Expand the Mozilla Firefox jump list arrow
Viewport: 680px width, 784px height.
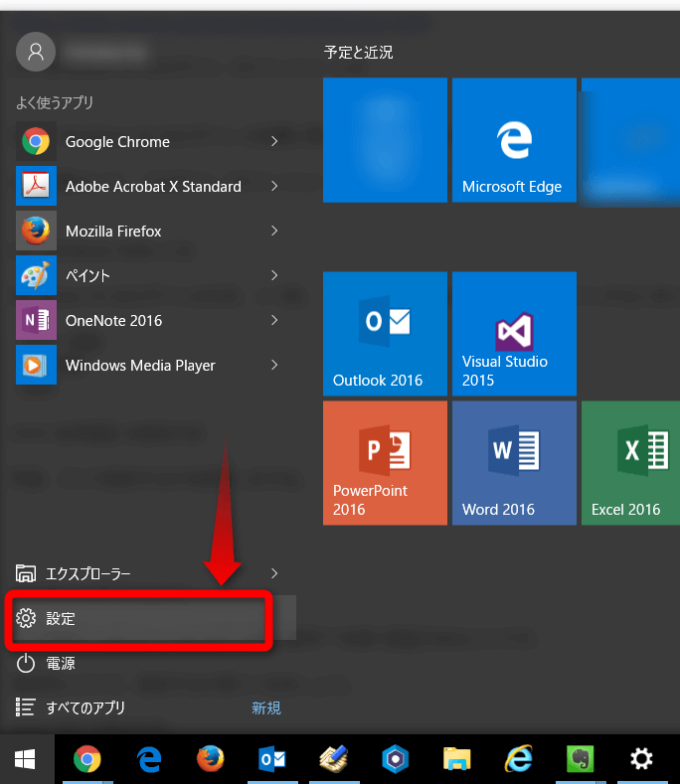click(x=274, y=232)
